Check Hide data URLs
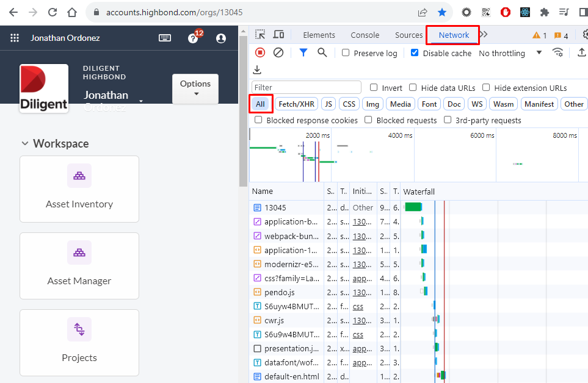 pyautogui.click(x=413, y=88)
